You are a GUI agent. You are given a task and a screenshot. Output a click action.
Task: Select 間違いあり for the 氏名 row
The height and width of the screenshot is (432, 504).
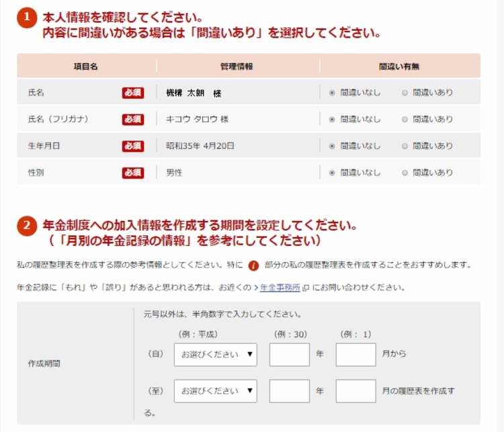pyautogui.click(x=405, y=93)
